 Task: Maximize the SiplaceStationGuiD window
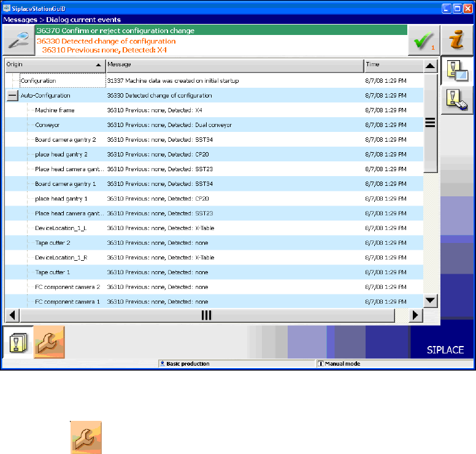[457, 9]
